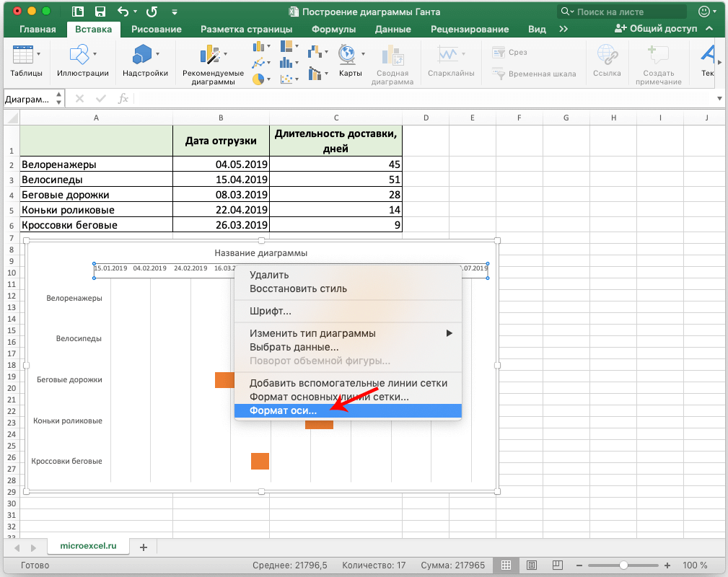The width and height of the screenshot is (728, 577).
Task: Open the Данные tab
Action: coord(392,30)
